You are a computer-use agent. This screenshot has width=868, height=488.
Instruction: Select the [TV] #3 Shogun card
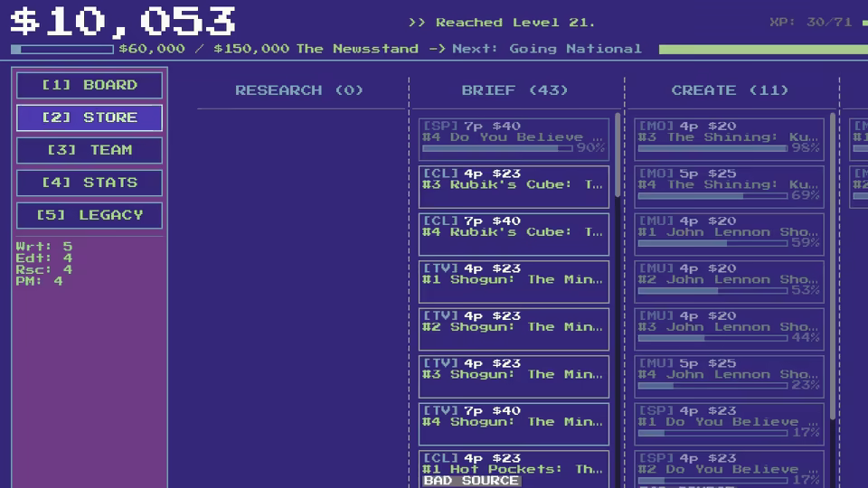514,378
